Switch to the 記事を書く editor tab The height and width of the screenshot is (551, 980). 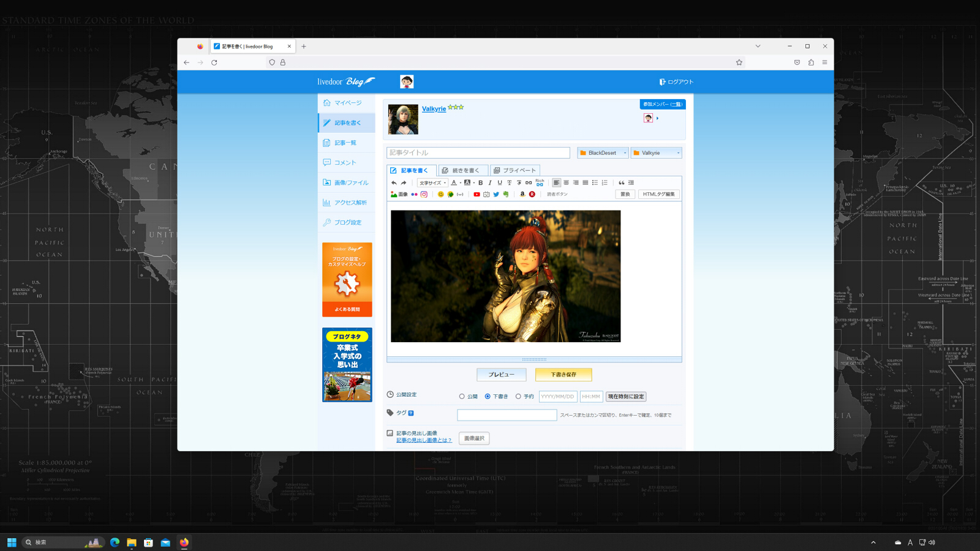pyautogui.click(x=412, y=170)
